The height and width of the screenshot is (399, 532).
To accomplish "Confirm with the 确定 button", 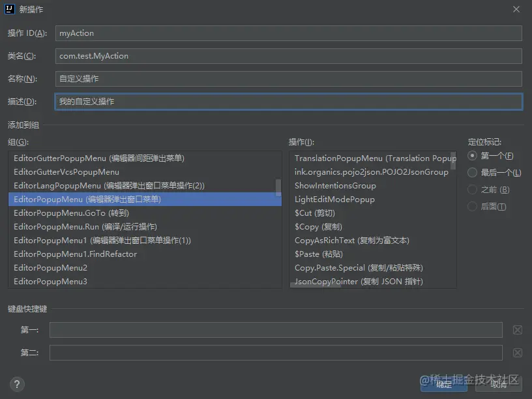I will tap(444, 385).
